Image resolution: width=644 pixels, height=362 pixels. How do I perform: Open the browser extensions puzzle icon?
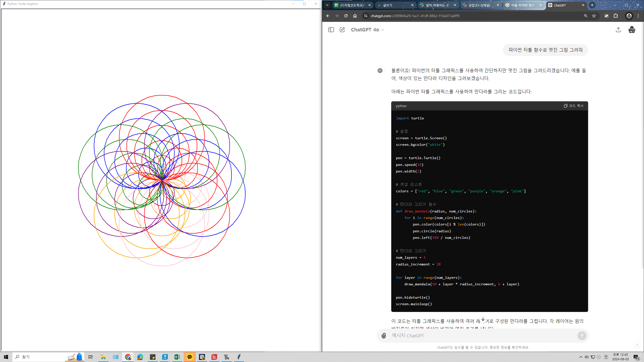(x=616, y=16)
